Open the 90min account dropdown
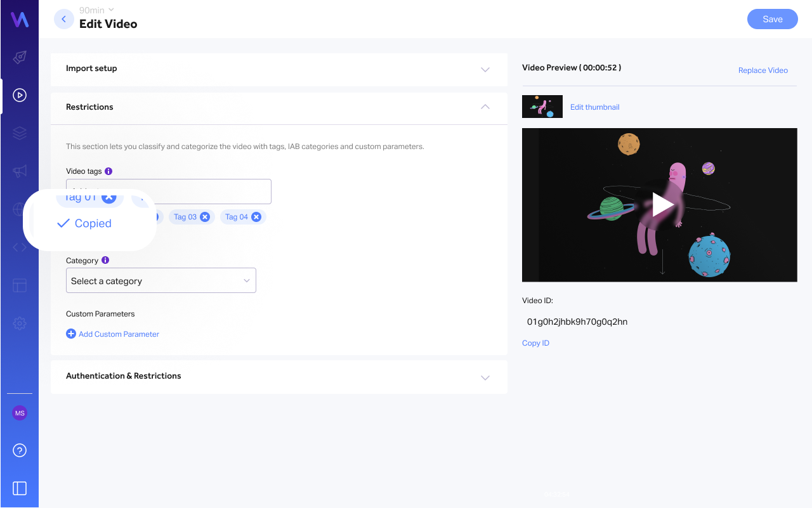812x508 pixels. click(96, 10)
